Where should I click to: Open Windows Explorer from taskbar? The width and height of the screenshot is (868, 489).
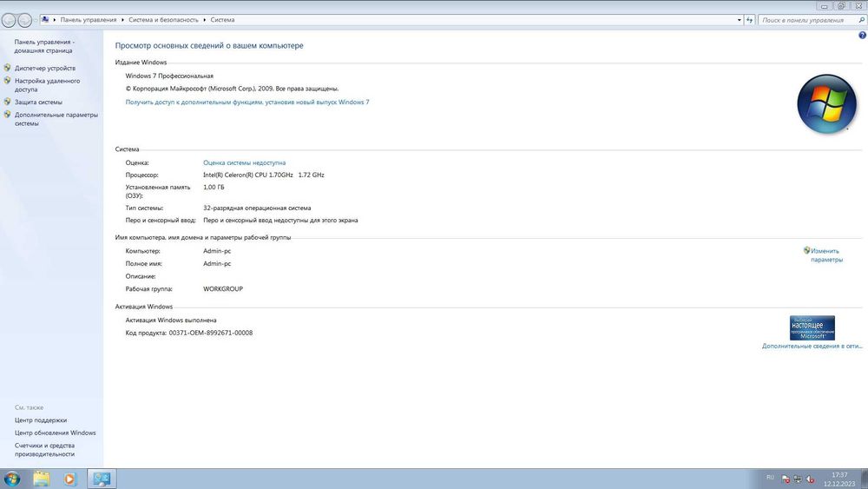[42, 479]
